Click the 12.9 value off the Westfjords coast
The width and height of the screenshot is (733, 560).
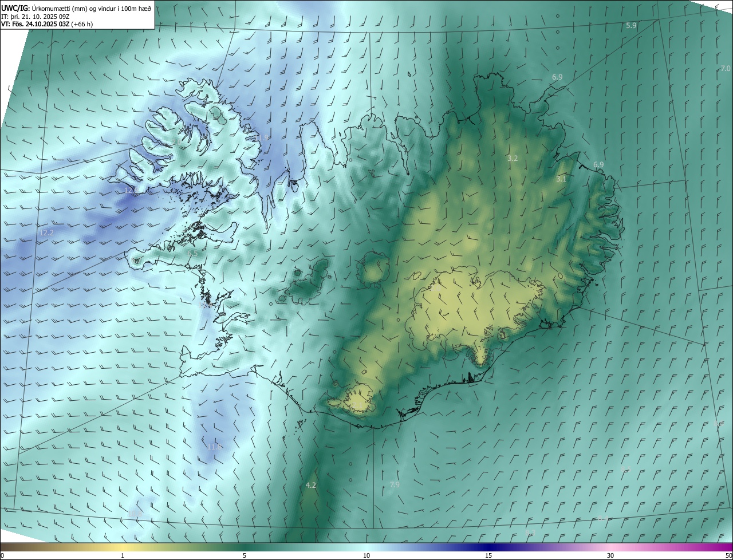[x=131, y=191]
